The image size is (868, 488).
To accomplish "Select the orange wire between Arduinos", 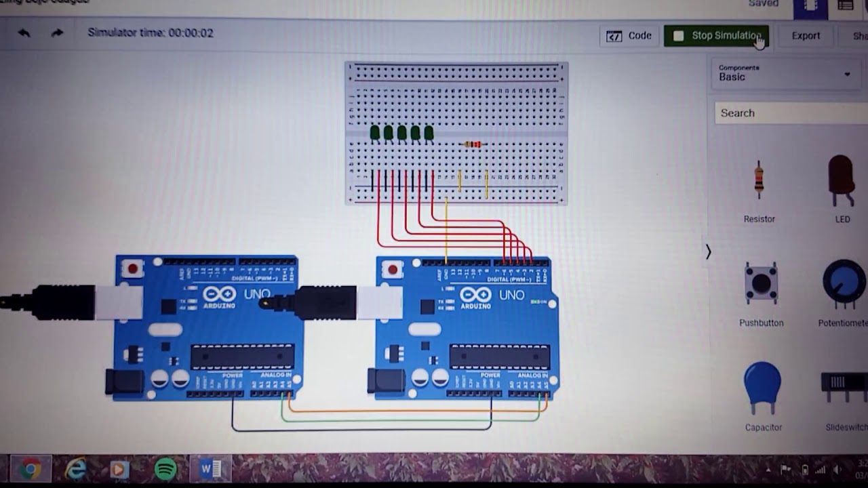I will [x=417, y=411].
